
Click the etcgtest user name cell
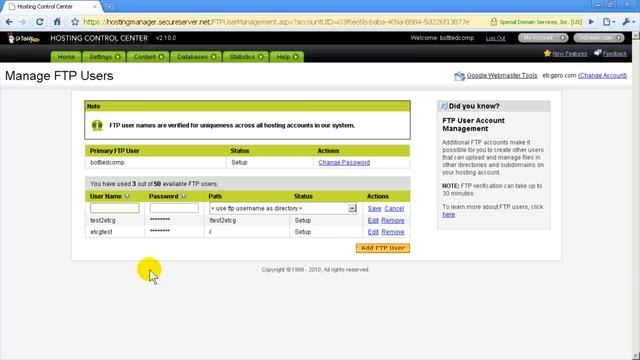tap(114, 232)
